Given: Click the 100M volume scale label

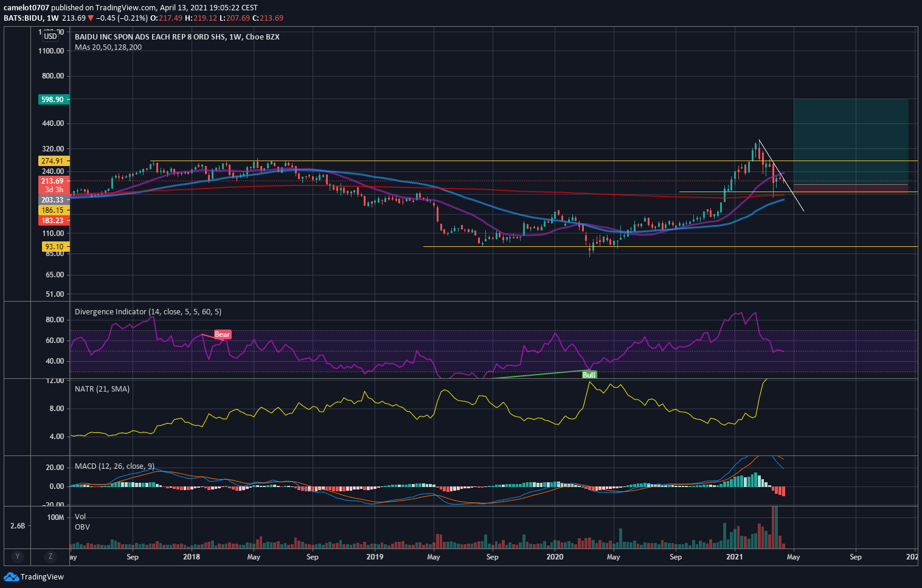Looking at the screenshot, I should 56,517.
